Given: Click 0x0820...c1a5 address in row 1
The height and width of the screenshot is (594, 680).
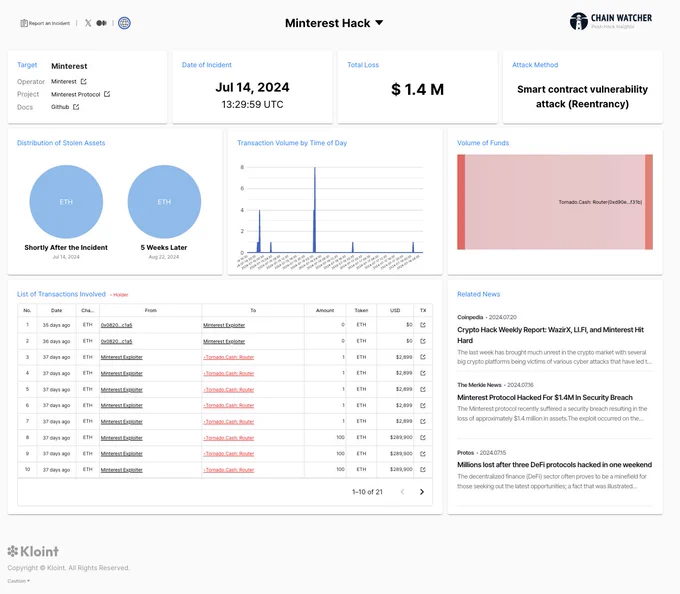Looking at the screenshot, I should [x=116, y=325].
